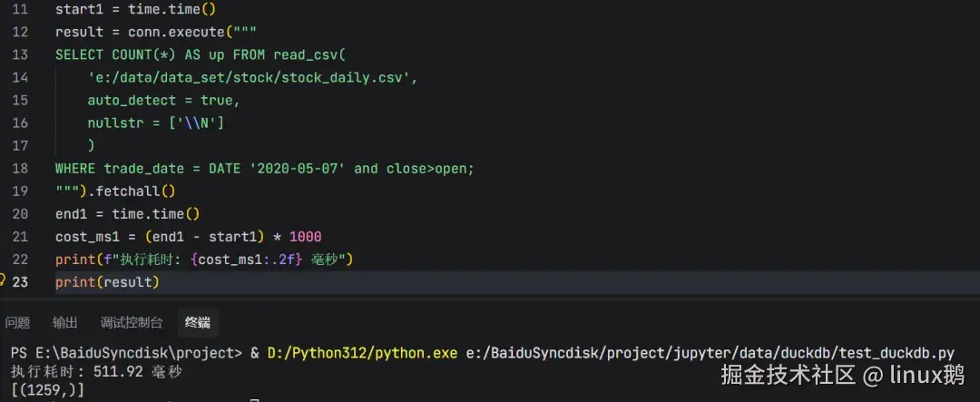Click line number 22 in gutter
Screen dimensions: 980x402
20,260
